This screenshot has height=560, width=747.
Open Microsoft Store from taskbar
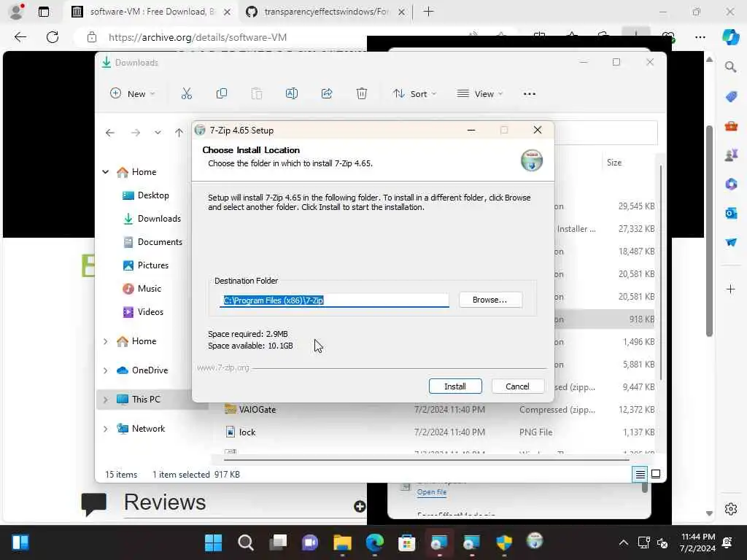[x=406, y=542]
